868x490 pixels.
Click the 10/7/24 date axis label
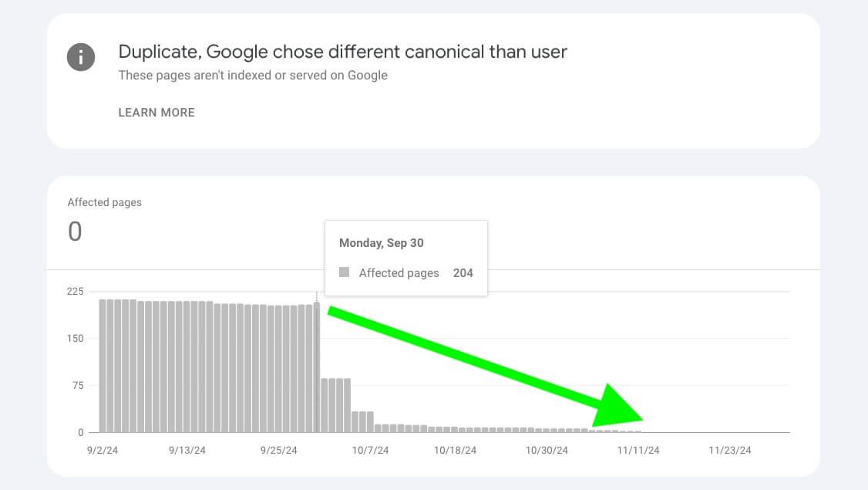coord(370,451)
